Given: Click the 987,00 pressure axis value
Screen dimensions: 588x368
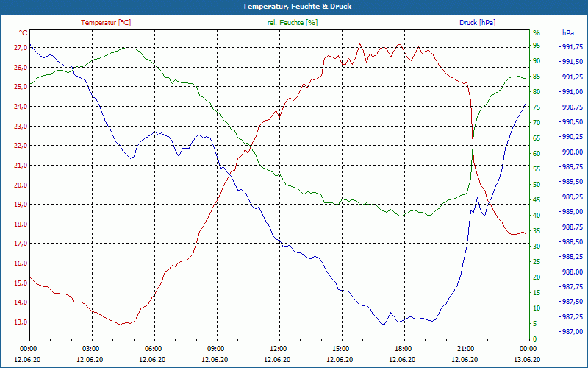Looking at the screenshot, I should point(573,332).
